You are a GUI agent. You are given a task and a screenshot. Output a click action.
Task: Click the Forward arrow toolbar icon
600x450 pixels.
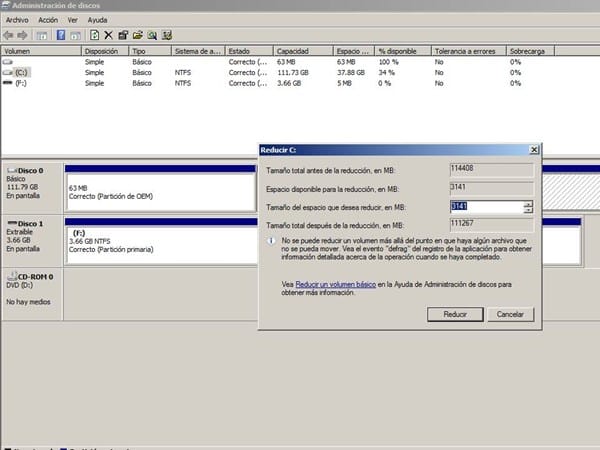(24, 35)
